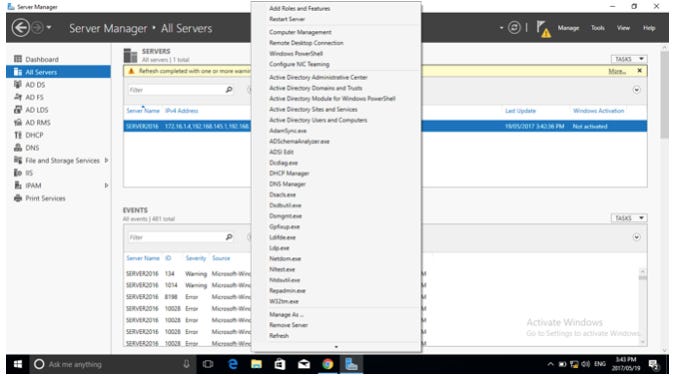Sort servers by IPv4 Address column

(182, 111)
